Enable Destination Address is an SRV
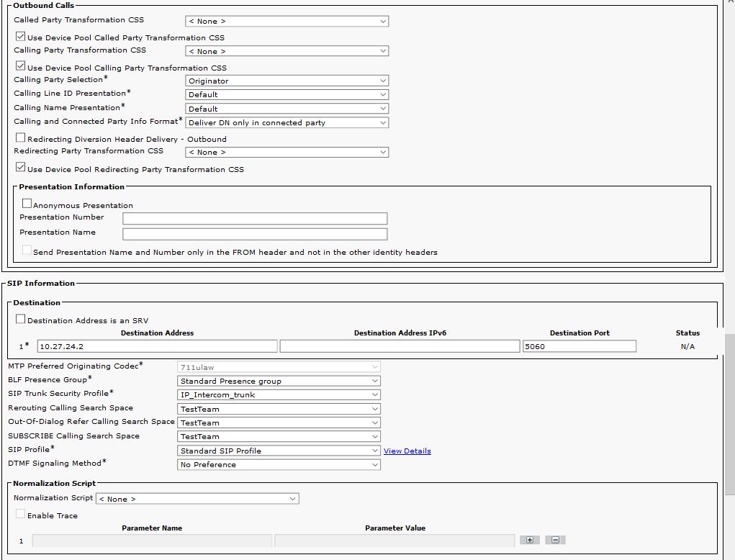 [21, 320]
